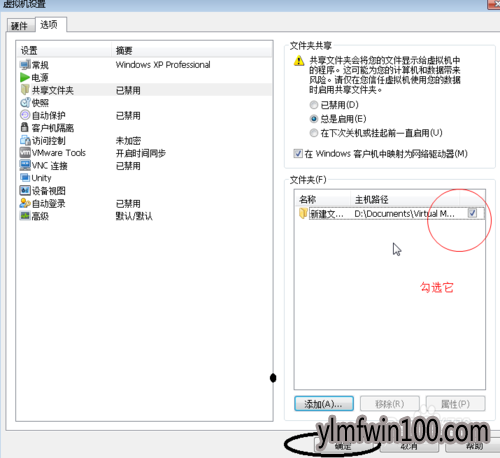Click the 设备视图 icon
The image size is (500, 458).
click(25, 190)
